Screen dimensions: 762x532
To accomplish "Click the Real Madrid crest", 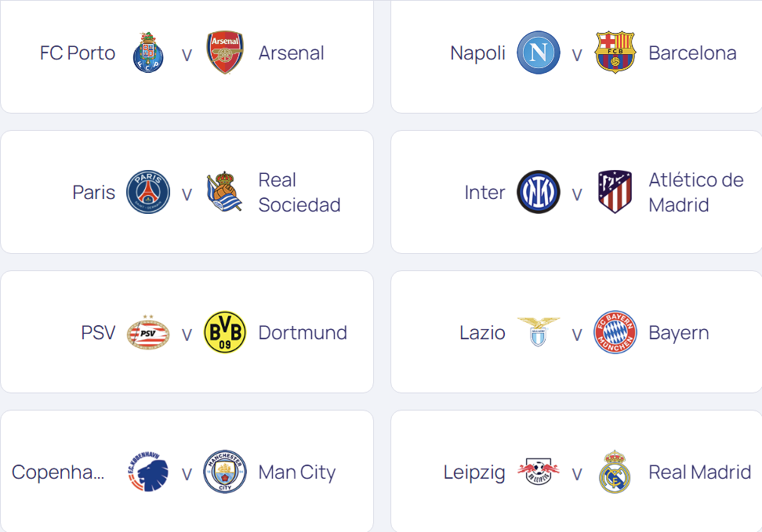I will [615, 472].
